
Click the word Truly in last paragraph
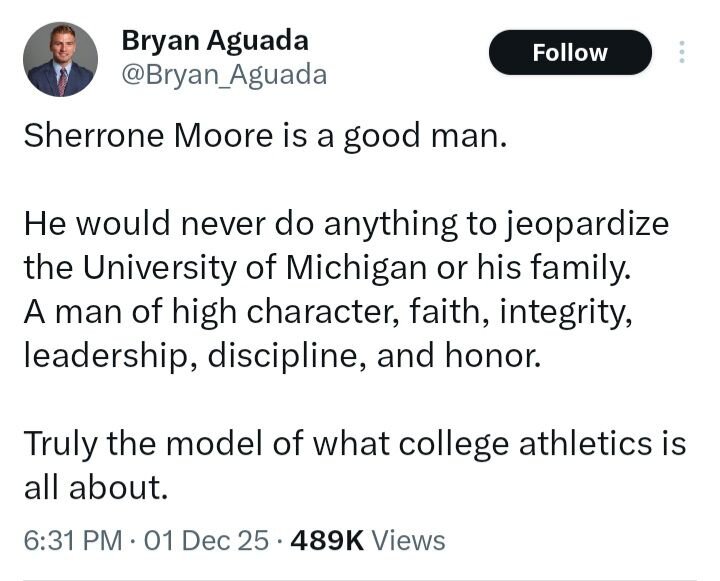tap(57, 442)
